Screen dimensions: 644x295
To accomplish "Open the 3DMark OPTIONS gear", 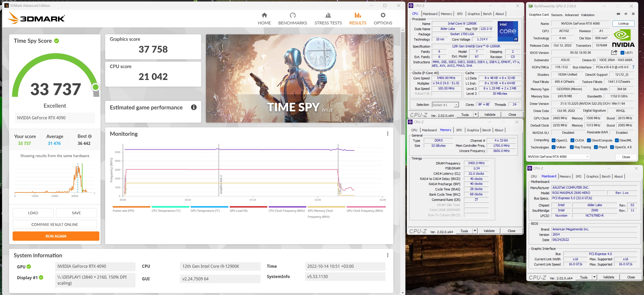I will (x=383, y=19).
